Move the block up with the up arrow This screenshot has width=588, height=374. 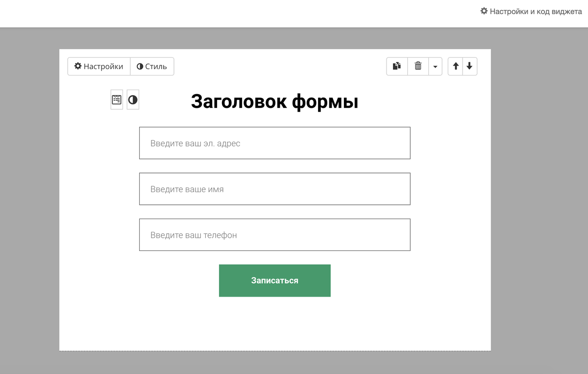point(455,66)
